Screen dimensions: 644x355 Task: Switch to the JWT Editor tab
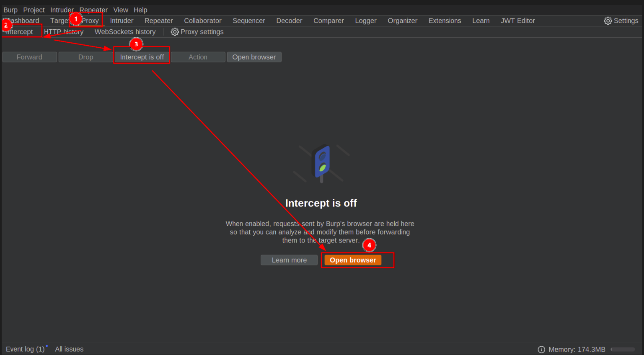point(518,21)
